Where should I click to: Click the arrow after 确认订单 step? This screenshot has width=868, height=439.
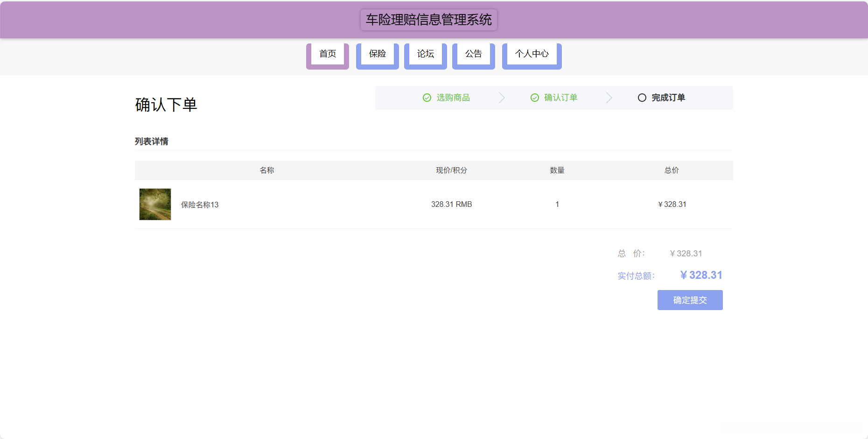click(x=609, y=98)
